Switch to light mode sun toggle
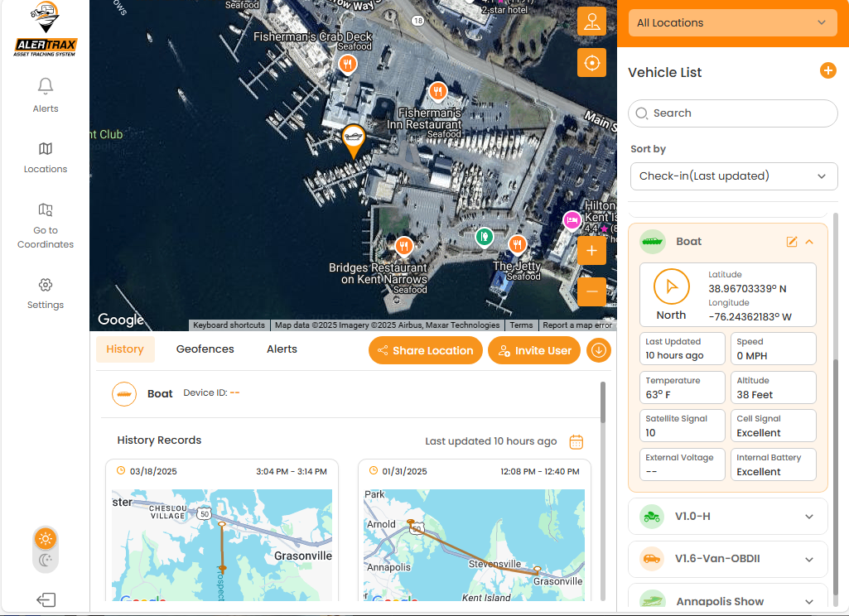The height and width of the screenshot is (616, 849). point(46,539)
